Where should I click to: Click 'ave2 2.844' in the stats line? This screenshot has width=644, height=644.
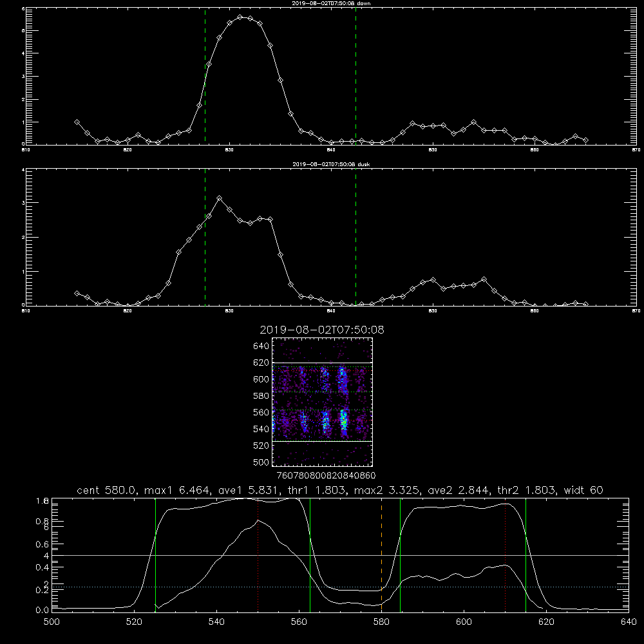(459, 490)
